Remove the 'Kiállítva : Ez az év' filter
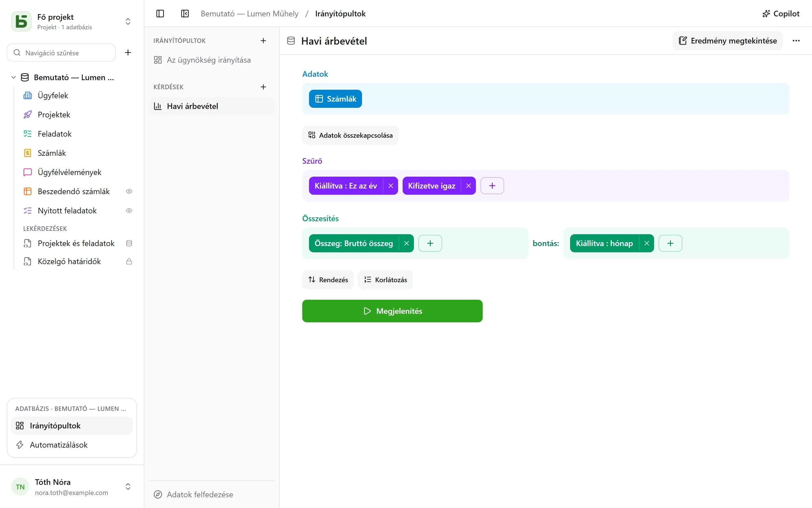Viewport: 812px width, 508px height. click(x=390, y=186)
